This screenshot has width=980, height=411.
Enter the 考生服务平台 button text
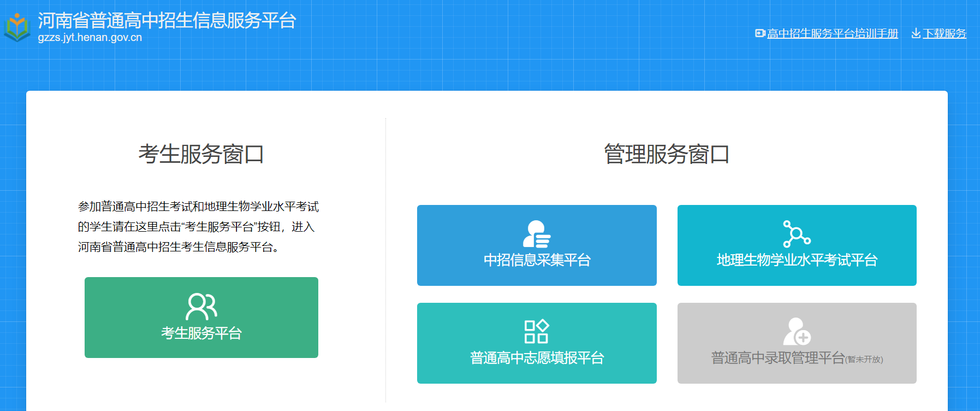point(201,333)
